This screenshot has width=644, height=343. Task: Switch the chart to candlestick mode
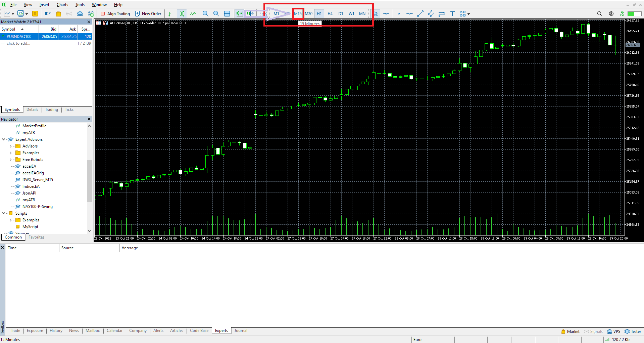tap(182, 13)
